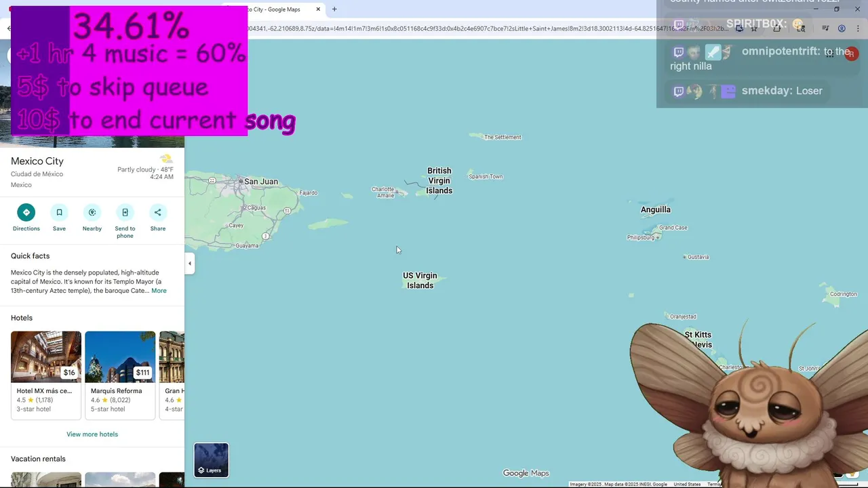This screenshot has height=488, width=868.
Task: Click View more hotels link
Action: (x=92, y=434)
